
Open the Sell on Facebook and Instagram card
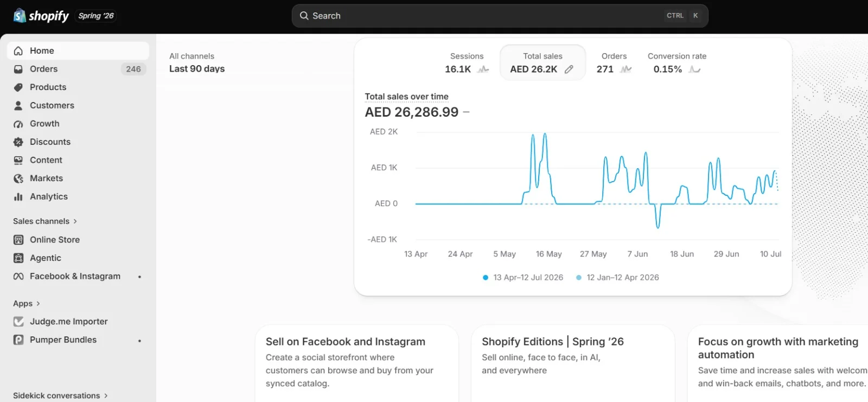point(356,363)
